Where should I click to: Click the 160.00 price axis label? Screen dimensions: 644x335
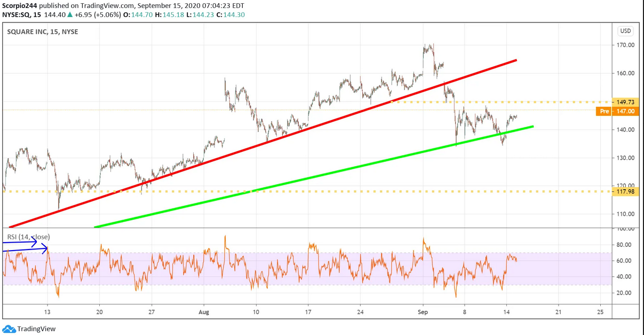[625, 74]
